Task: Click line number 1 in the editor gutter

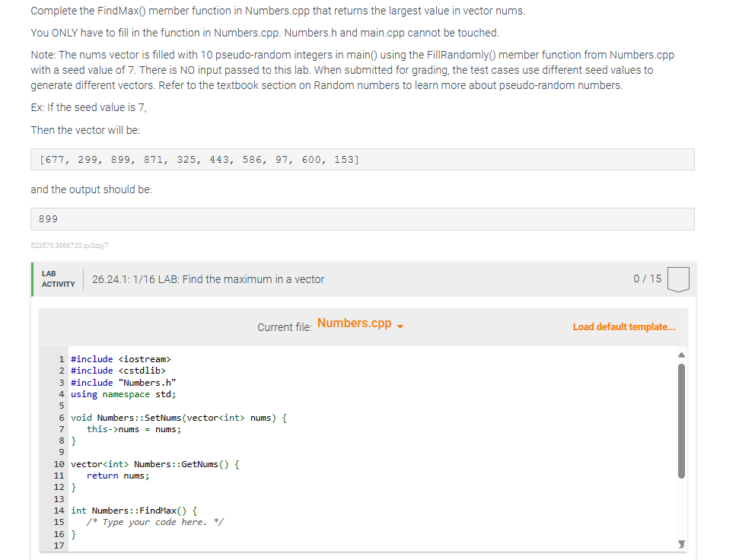Action: [61, 358]
